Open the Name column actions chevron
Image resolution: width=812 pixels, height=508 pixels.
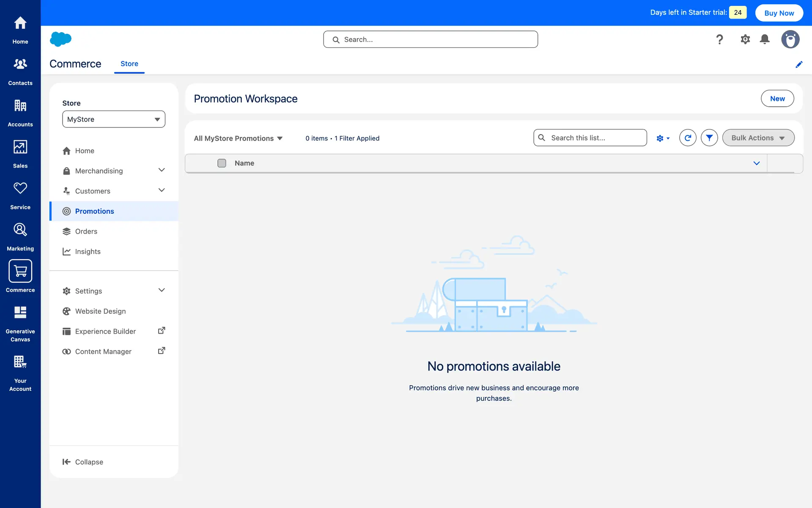coord(757,163)
